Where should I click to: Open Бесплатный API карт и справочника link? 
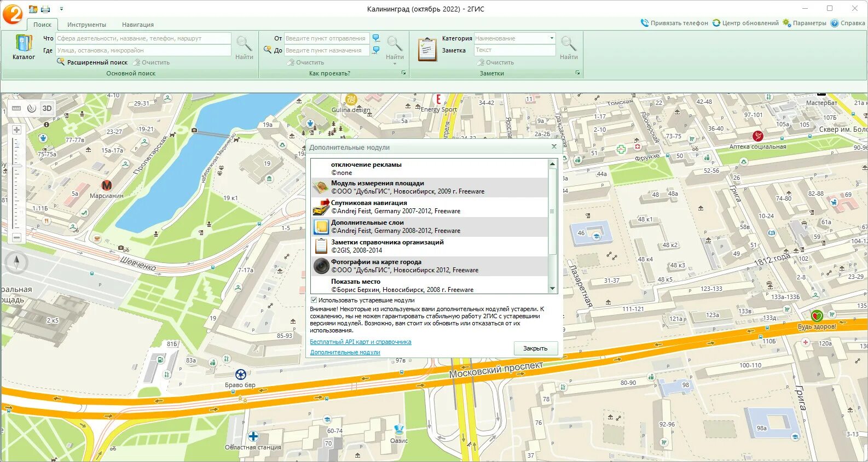click(x=361, y=342)
